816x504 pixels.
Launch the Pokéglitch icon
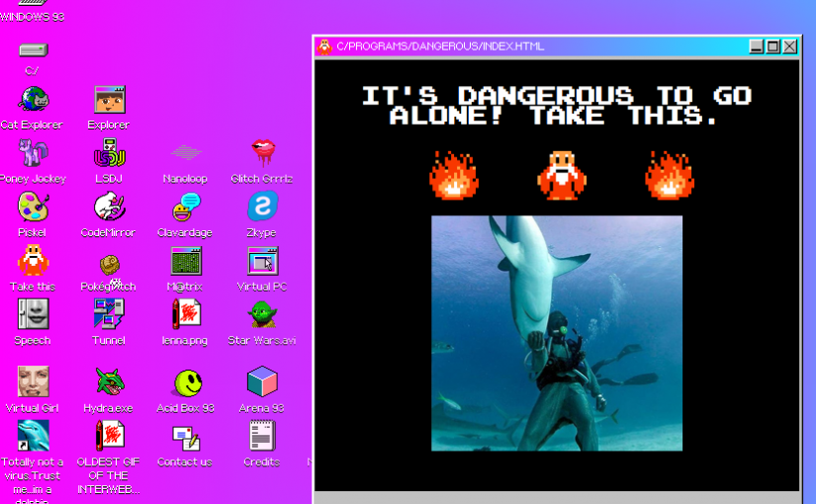[109, 264]
